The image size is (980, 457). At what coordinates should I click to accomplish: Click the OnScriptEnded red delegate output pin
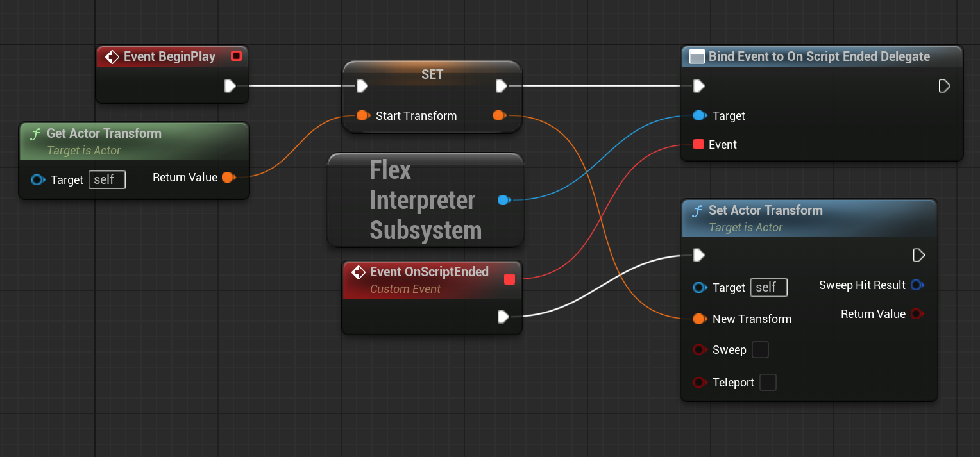509,279
